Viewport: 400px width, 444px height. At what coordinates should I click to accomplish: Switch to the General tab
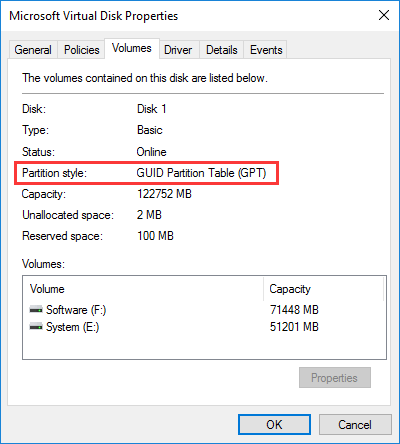(33, 50)
